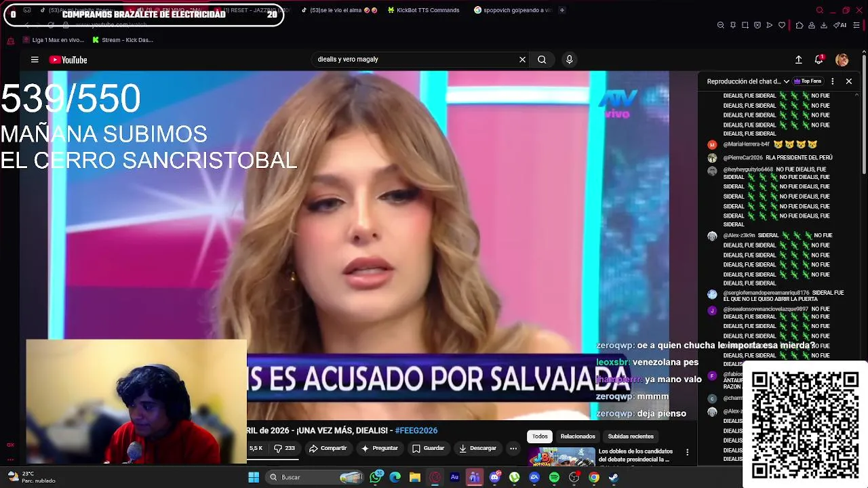The width and height of the screenshot is (868, 488).
Task: Open the YouTube create upload icon
Action: 799,60
